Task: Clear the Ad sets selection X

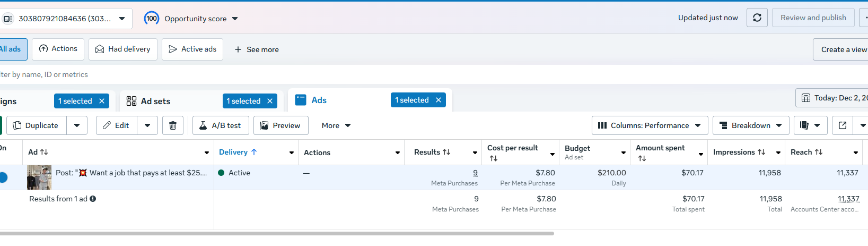Action: (x=270, y=101)
